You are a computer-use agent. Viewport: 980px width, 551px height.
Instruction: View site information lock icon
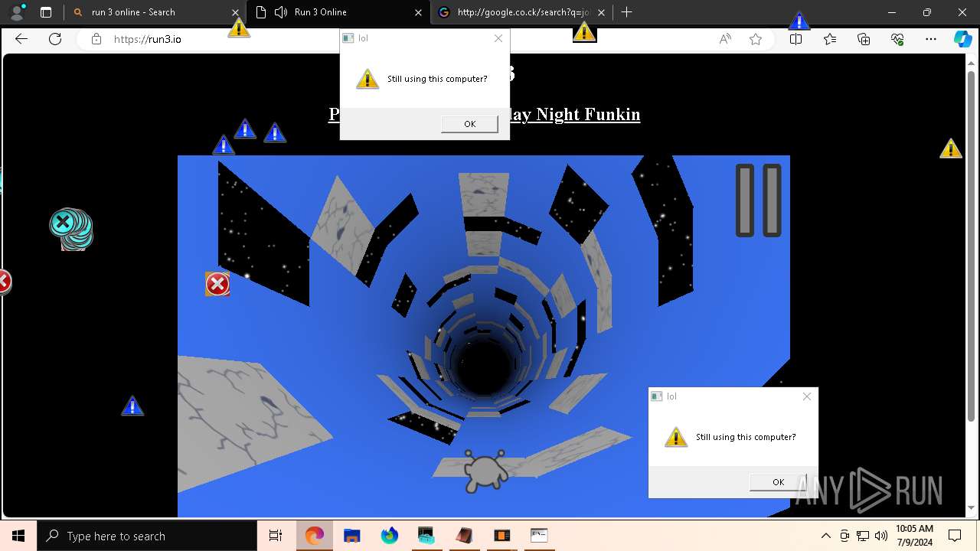[96, 39]
